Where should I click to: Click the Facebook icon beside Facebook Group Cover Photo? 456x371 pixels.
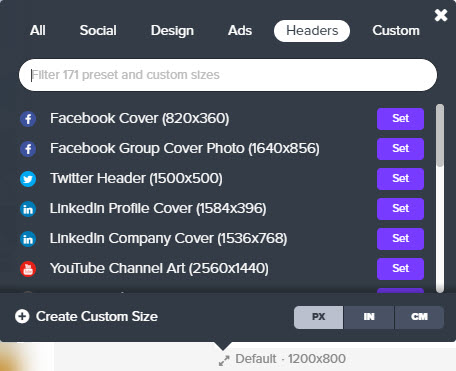pyautogui.click(x=28, y=149)
